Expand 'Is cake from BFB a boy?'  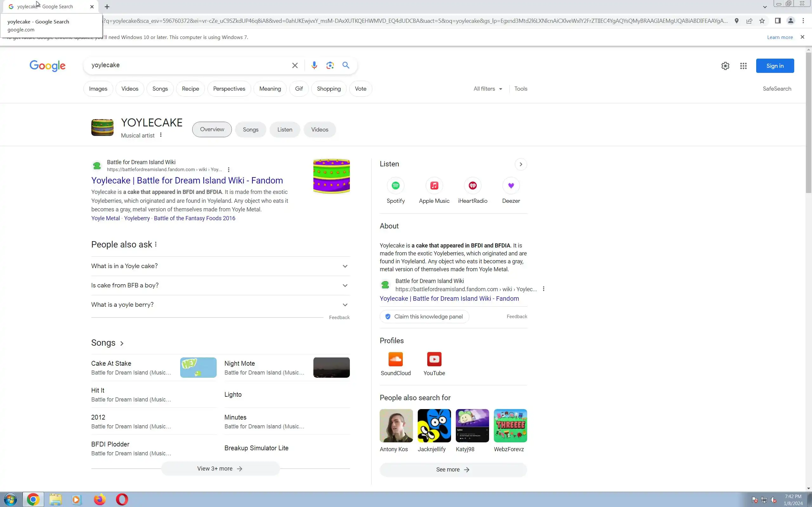pyautogui.click(x=220, y=286)
